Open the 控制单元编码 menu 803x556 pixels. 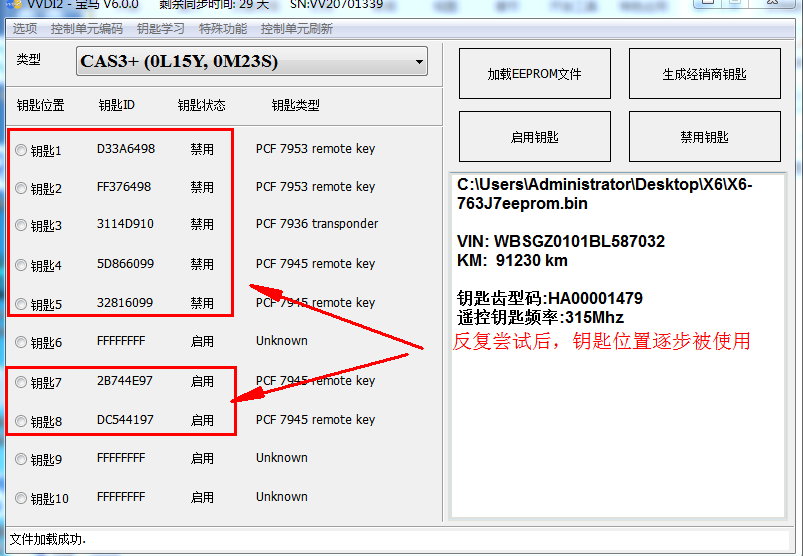87,29
